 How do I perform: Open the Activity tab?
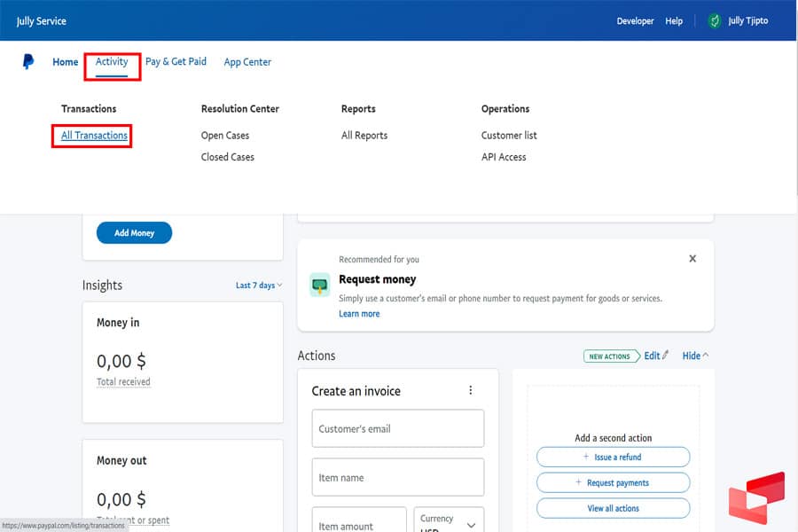click(x=112, y=62)
